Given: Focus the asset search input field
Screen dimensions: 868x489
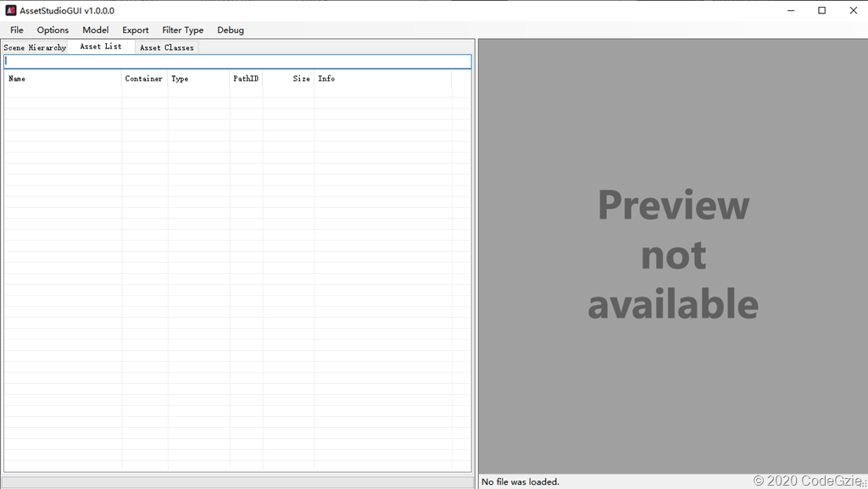Looking at the screenshot, I should click(238, 61).
